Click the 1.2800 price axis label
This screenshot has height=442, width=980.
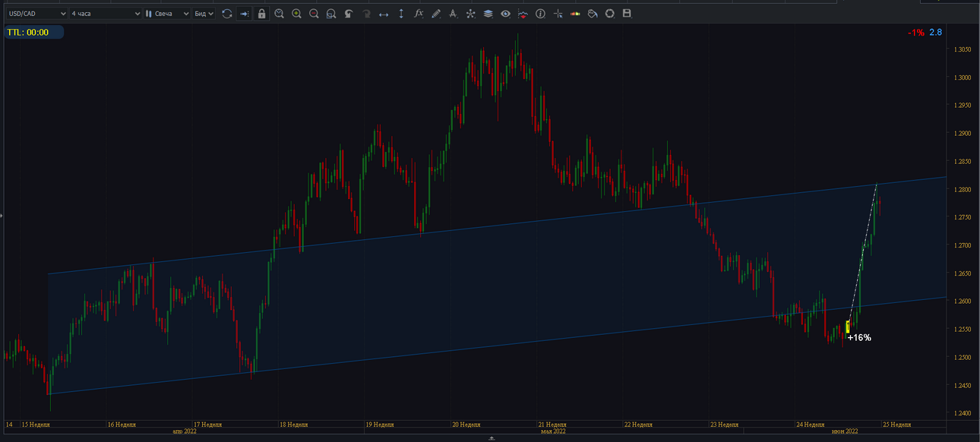click(961, 189)
